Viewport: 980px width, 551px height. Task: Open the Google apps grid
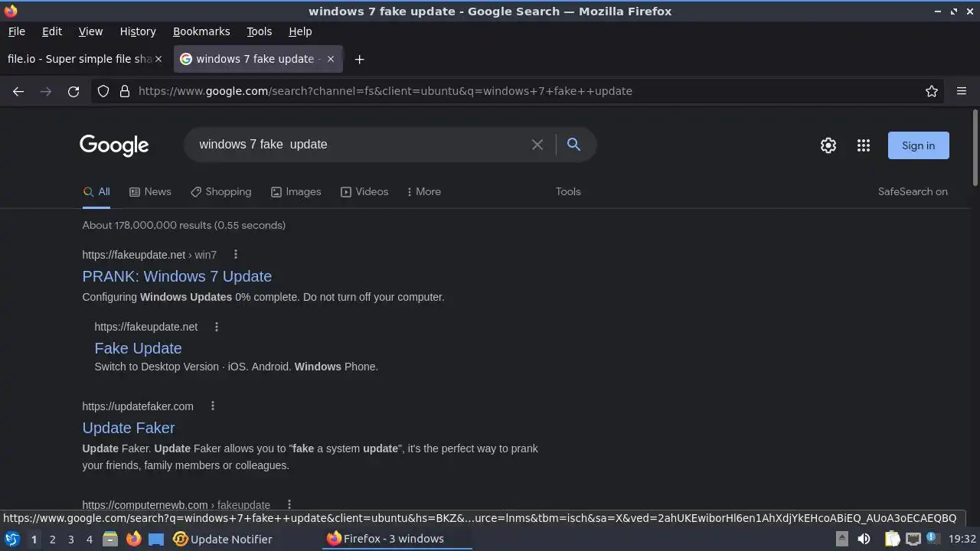864,145
